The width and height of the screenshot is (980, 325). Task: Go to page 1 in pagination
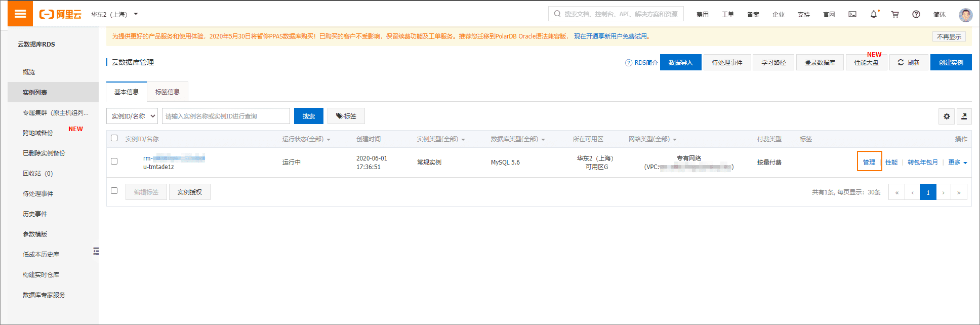[x=928, y=192]
